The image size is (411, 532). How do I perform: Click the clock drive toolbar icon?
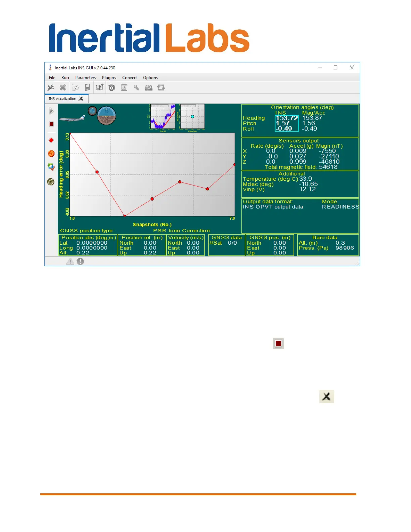(148, 88)
